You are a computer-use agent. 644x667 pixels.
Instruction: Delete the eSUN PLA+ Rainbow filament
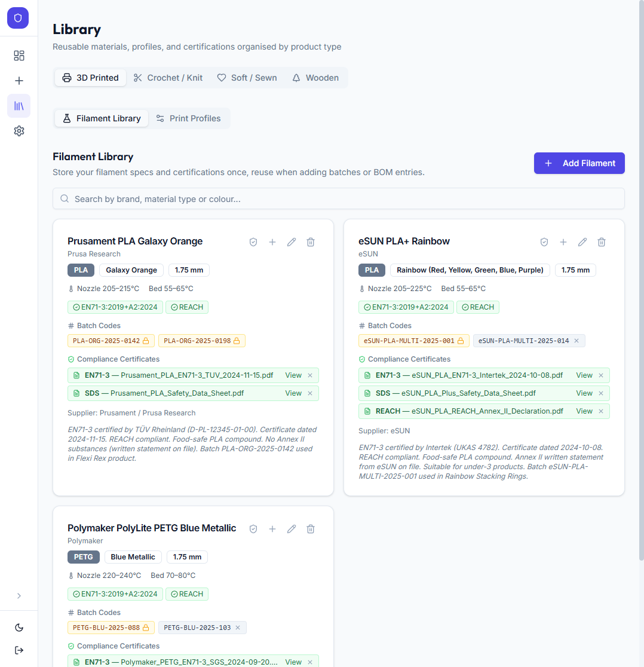coord(602,242)
